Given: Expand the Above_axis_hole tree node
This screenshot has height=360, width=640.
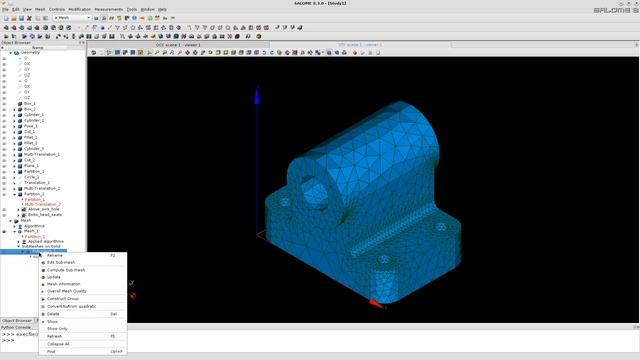Looking at the screenshot, I should click(18, 209).
